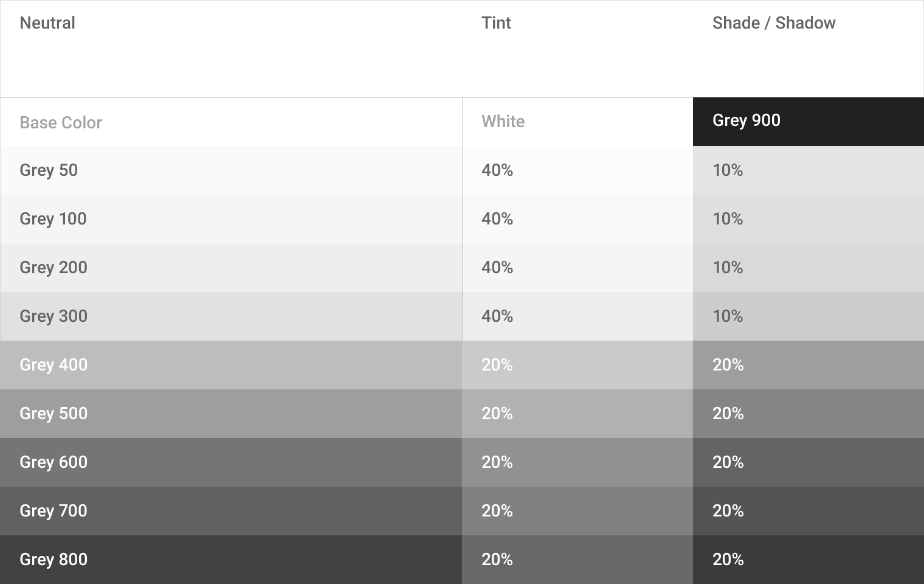Pick the Grey 500 base color swatch
924x584 pixels.
(x=231, y=414)
